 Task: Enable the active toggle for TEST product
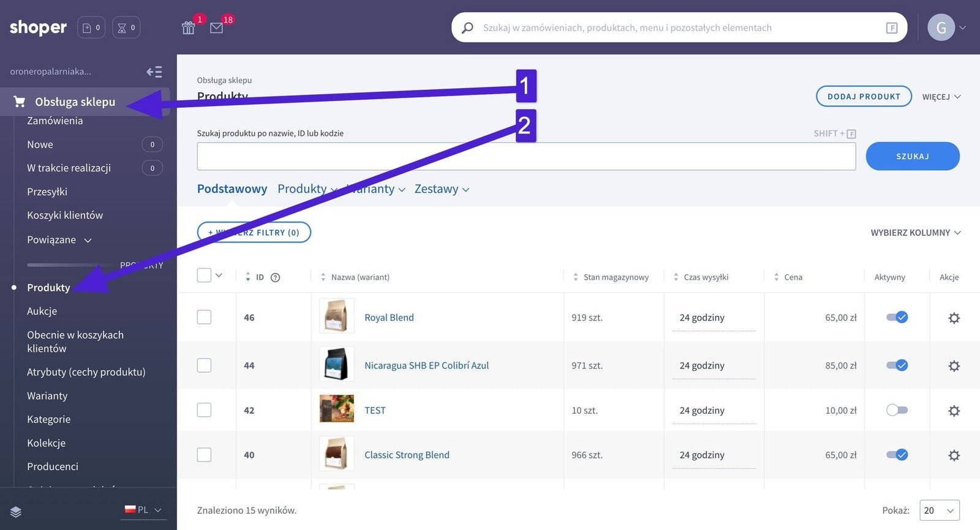pyautogui.click(x=897, y=410)
